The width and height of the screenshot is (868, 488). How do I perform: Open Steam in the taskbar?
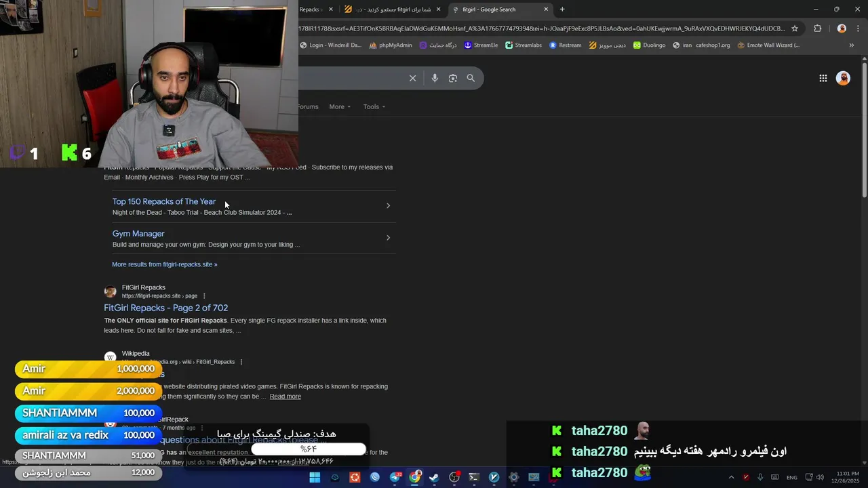coord(434,477)
